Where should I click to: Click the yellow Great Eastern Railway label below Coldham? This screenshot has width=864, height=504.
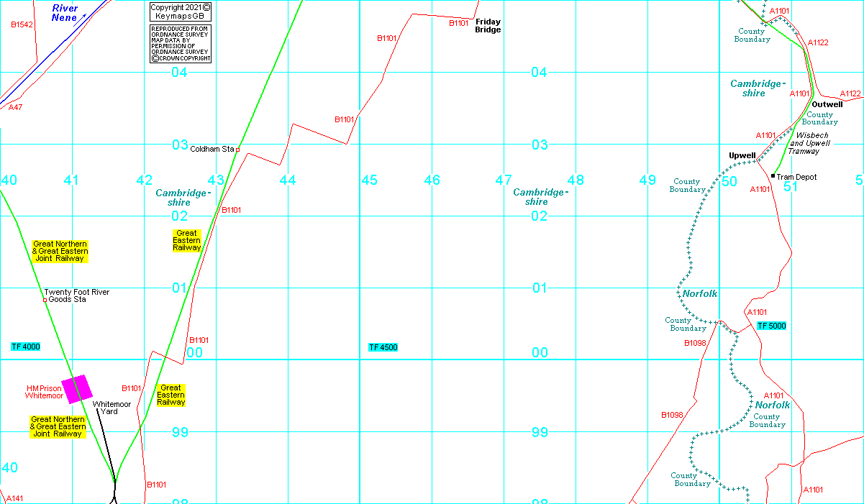[186, 240]
